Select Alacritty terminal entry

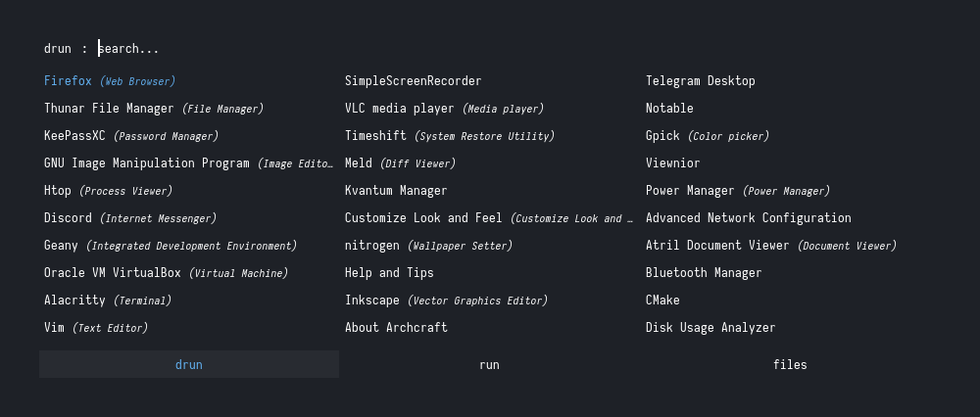tap(108, 301)
